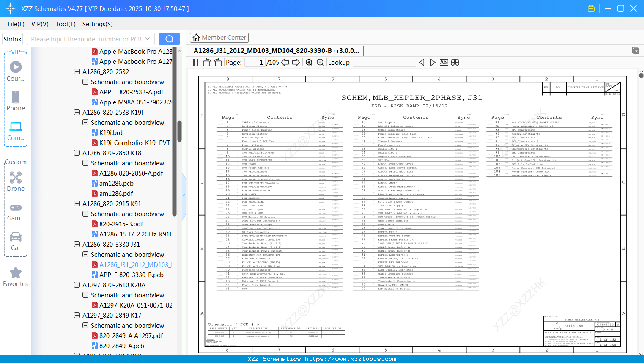Open Favorites from the sidebar star icon
644x363 pixels.
16,277
